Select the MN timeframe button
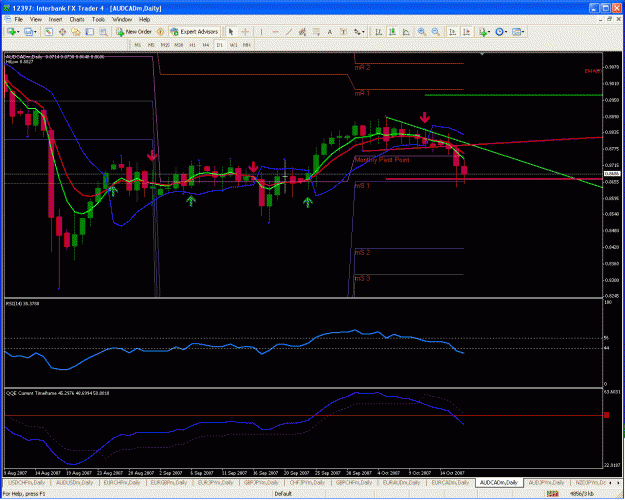Image resolution: width=625 pixels, height=500 pixels. pyautogui.click(x=247, y=45)
